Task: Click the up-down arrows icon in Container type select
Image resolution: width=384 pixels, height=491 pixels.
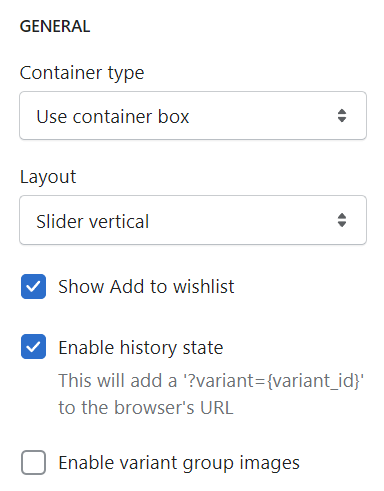Action: tap(342, 116)
